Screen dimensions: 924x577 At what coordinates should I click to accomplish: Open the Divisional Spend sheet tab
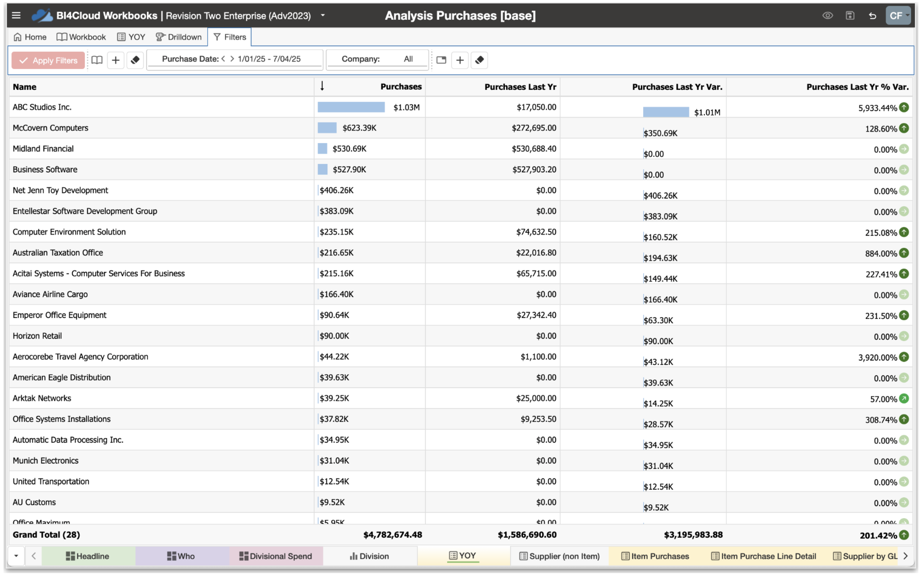(276, 557)
